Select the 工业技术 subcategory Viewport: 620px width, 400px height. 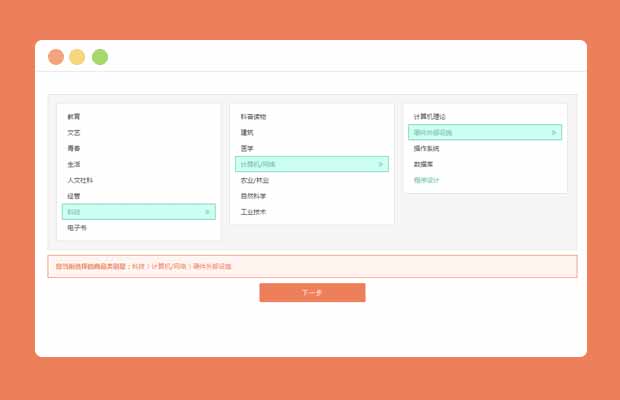253,212
